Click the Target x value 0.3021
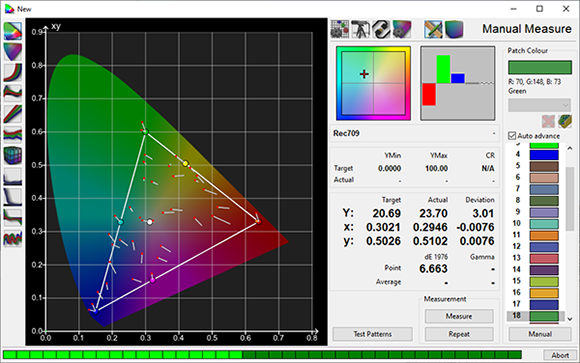Viewport: 580px width, 363px height. pos(383,227)
